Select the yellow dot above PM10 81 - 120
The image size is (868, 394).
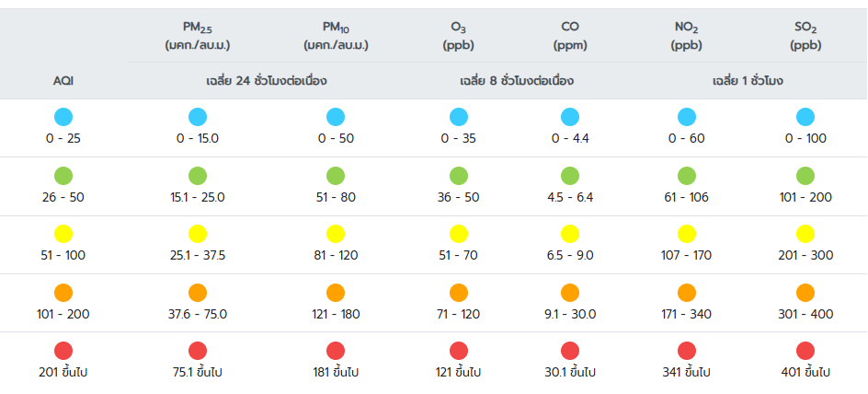(x=336, y=234)
